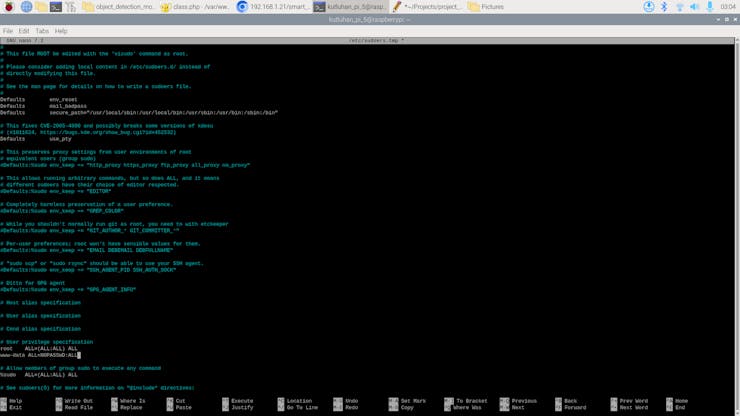Open the Help menu
The height and width of the screenshot is (416, 740).
[x=61, y=31]
